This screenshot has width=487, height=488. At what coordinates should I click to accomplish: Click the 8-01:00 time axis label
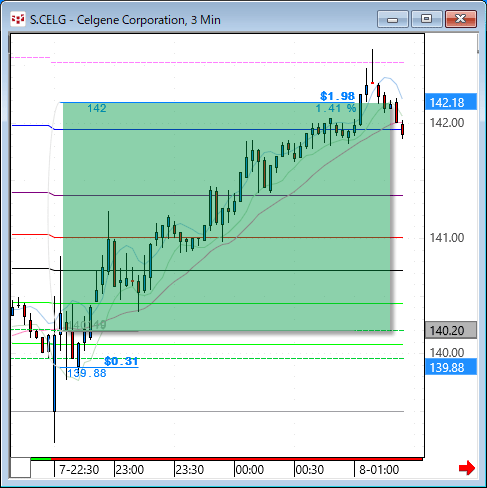[x=379, y=470]
